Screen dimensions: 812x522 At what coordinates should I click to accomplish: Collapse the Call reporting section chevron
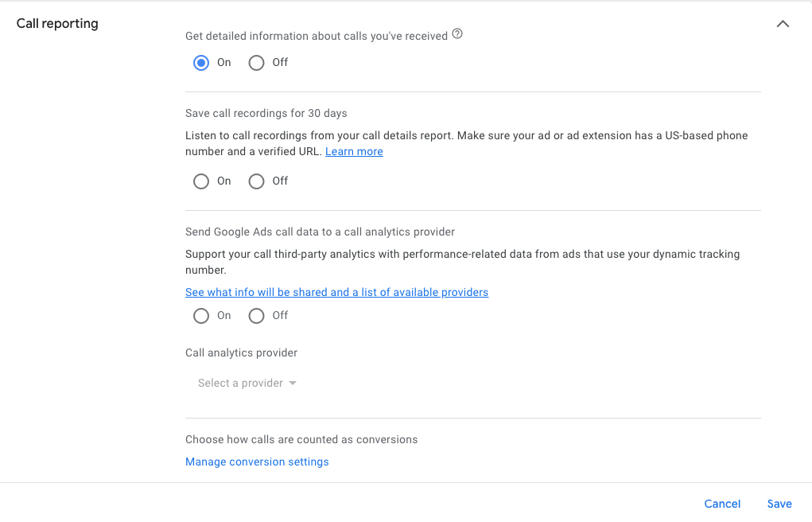(783, 24)
